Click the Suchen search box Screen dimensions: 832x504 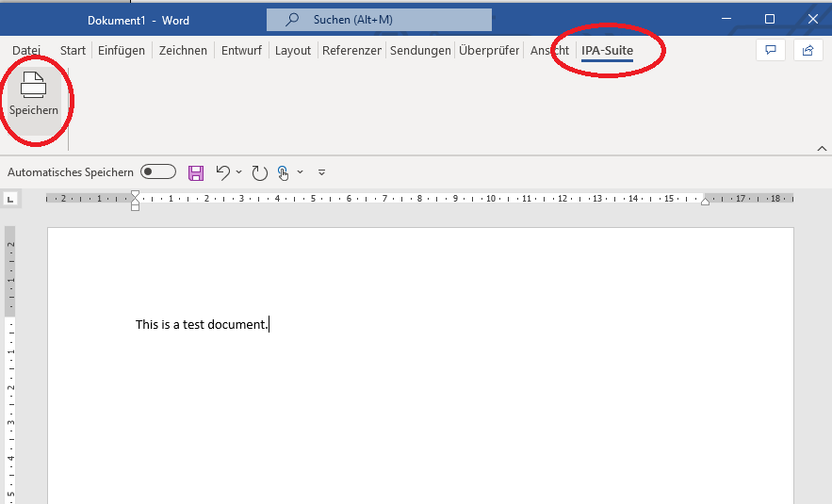[x=379, y=20]
